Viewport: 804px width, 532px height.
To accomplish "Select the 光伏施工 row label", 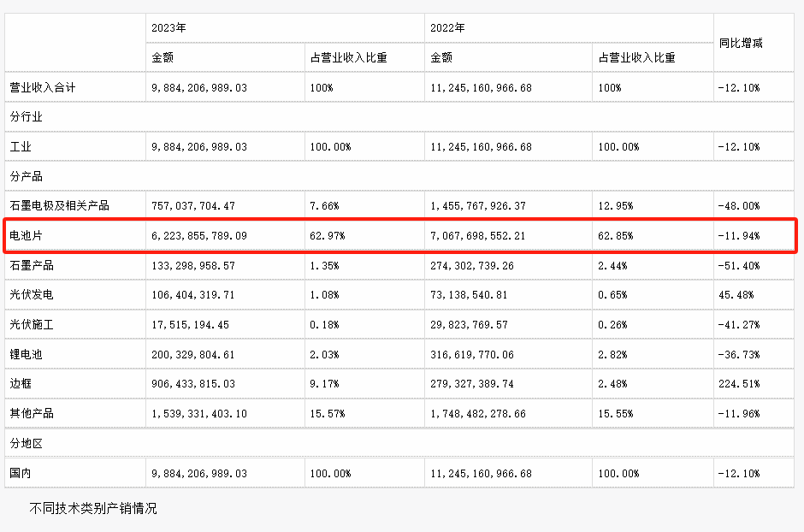I will click(32, 325).
